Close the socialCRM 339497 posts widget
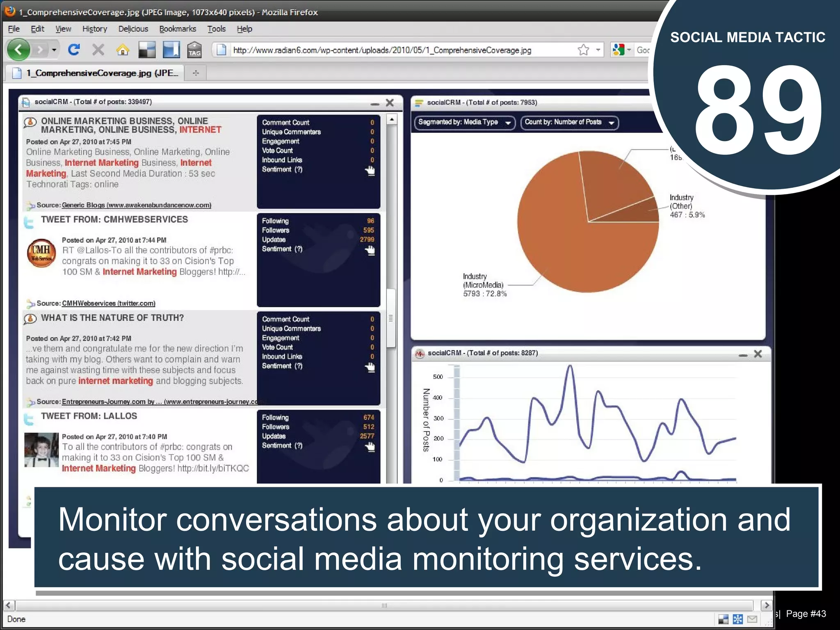Screen dimensions: 840x630 [x=390, y=103]
